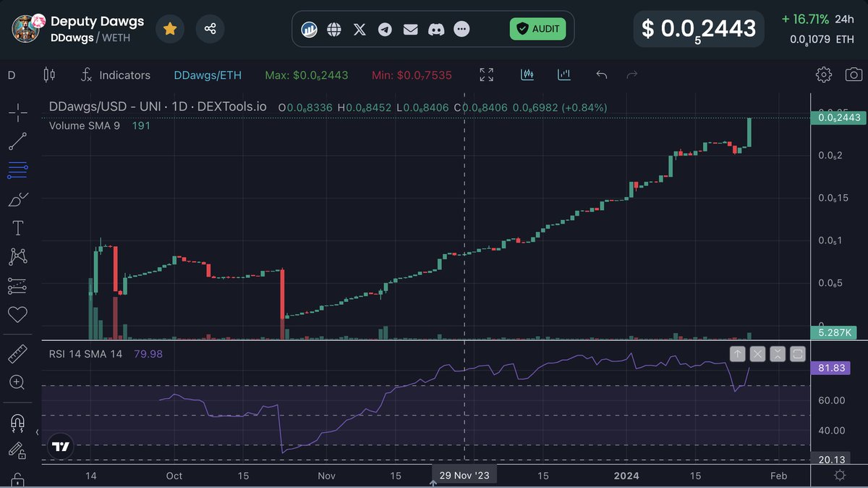Toggle stay in drawing mode

(18, 451)
